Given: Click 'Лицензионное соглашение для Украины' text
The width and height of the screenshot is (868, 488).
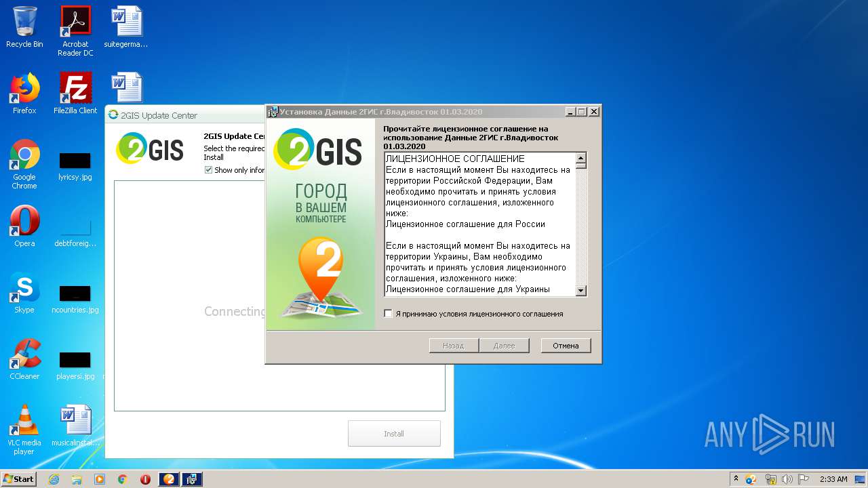Looking at the screenshot, I should (468, 289).
